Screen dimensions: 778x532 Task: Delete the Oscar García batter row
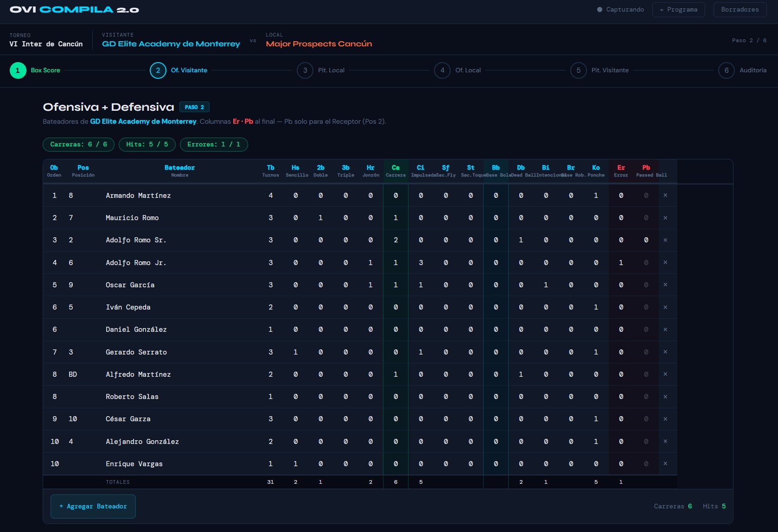[665, 285]
